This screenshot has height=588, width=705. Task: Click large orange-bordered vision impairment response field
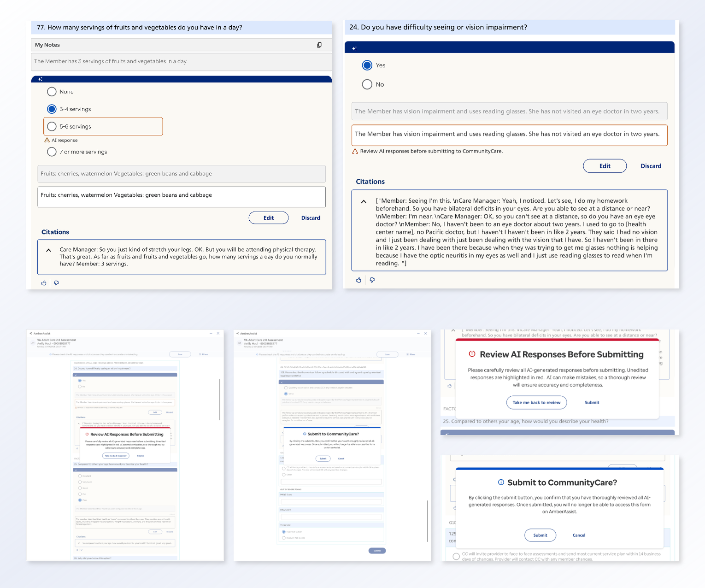coord(510,135)
